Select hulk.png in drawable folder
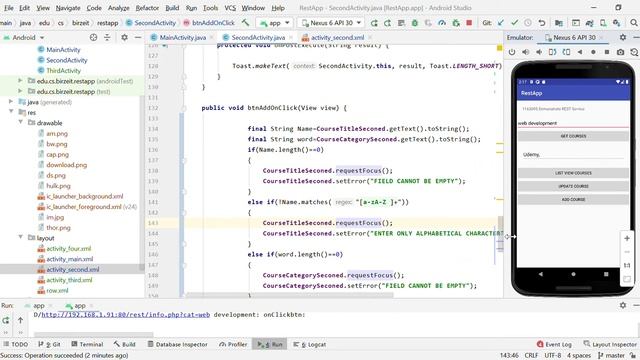The height and width of the screenshot is (360, 640). tap(58, 186)
